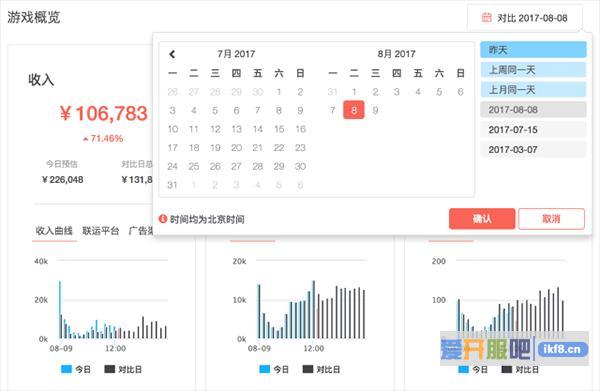Pick August 1 in the calendar

(x=354, y=92)
